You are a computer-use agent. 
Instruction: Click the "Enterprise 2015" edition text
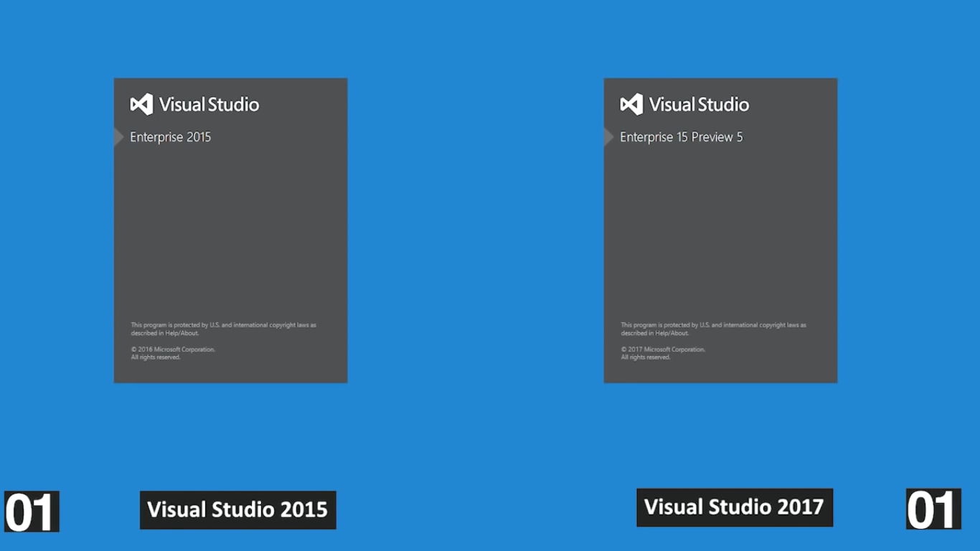click(x=171, y=137)
